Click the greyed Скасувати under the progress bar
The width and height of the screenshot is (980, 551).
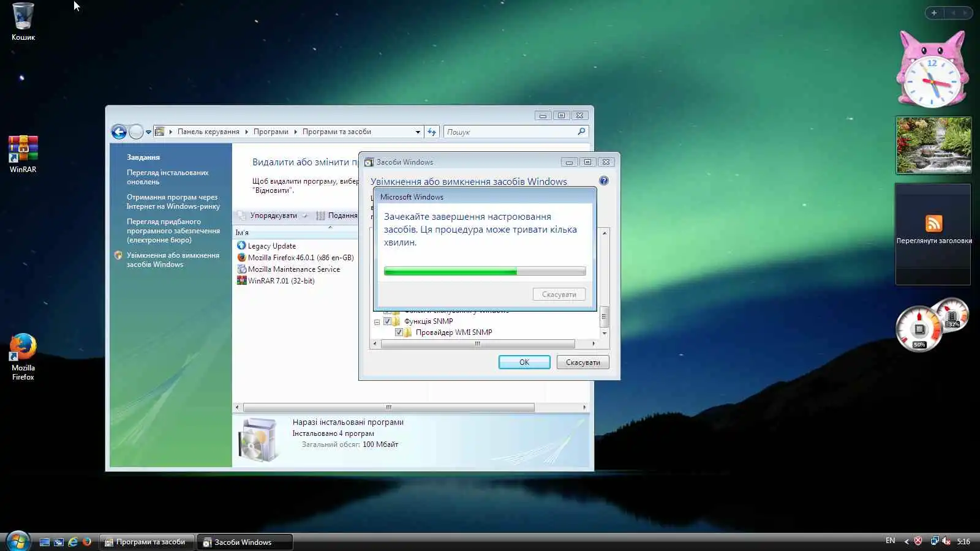pyautogui.click(x=559, y=294)
